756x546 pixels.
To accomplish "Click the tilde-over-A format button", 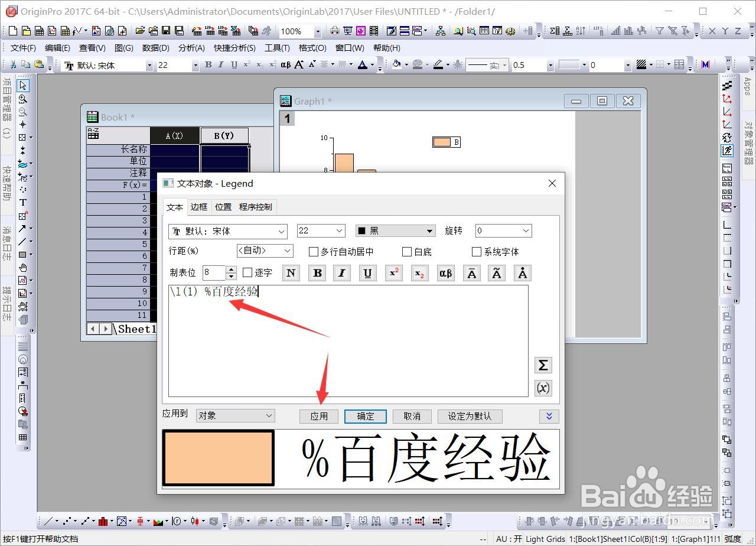I will (497, 273).
